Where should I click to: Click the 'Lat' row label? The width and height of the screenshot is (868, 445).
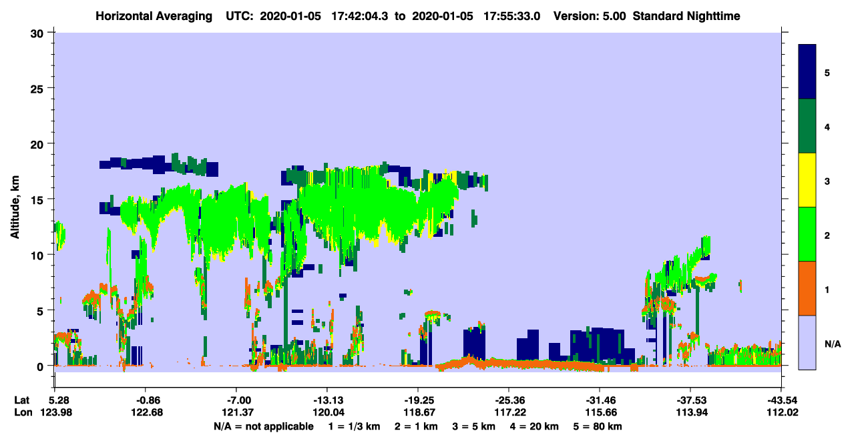[21, 400]
